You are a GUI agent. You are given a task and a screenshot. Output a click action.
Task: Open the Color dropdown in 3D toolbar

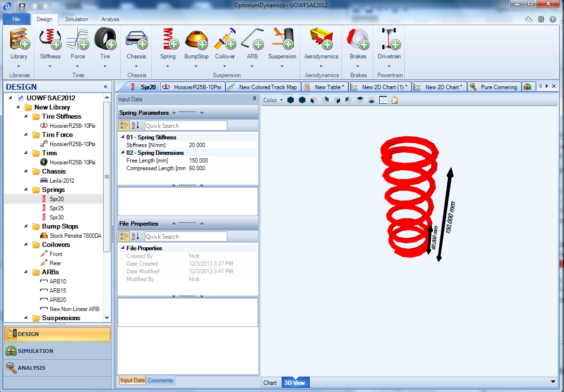point(273,100)
